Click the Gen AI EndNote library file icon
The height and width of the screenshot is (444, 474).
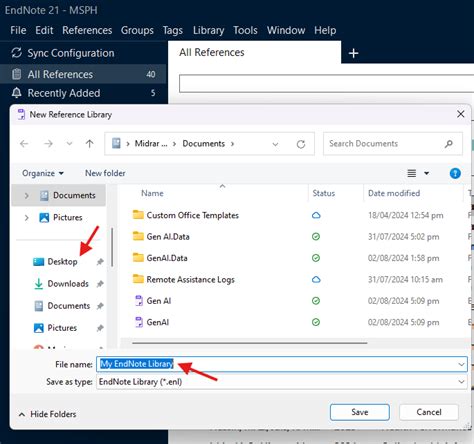coord(139,301)
